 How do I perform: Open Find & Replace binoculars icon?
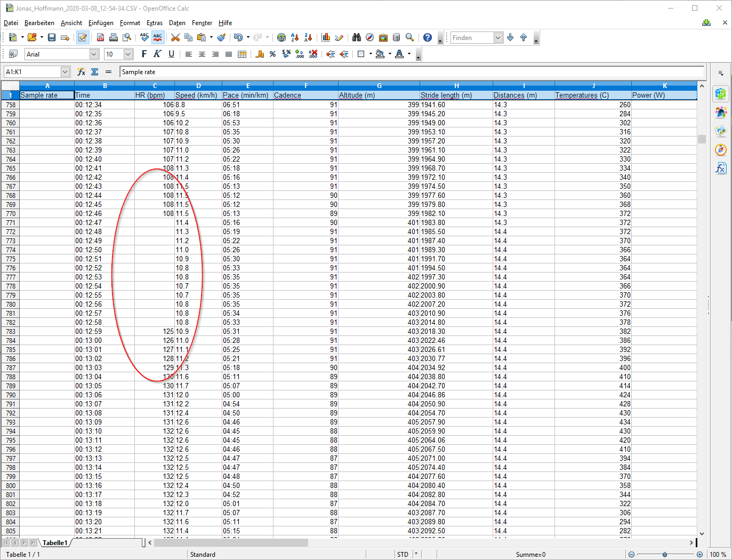pos(356,37)
